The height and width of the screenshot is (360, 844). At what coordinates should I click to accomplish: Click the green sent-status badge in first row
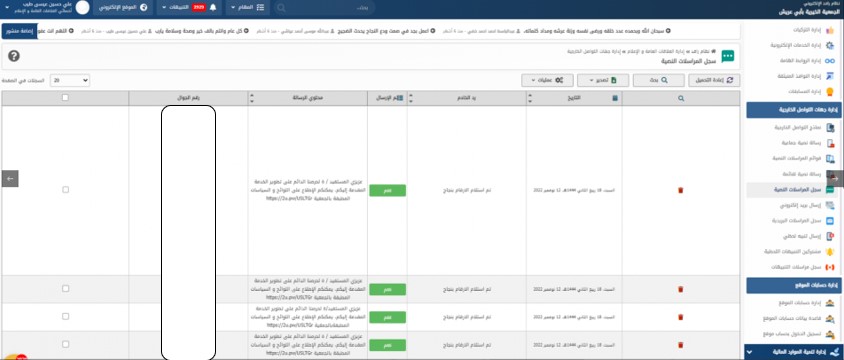(x=388, y=190)
